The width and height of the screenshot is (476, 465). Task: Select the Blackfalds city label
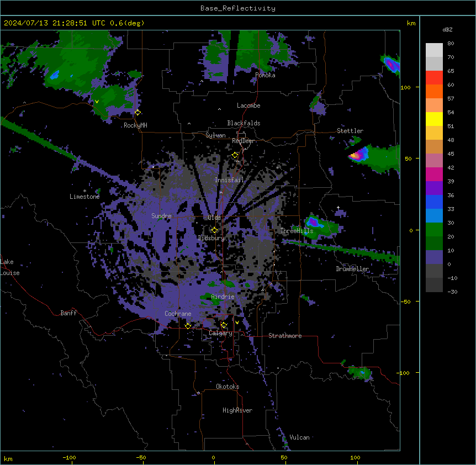[244, 123]
